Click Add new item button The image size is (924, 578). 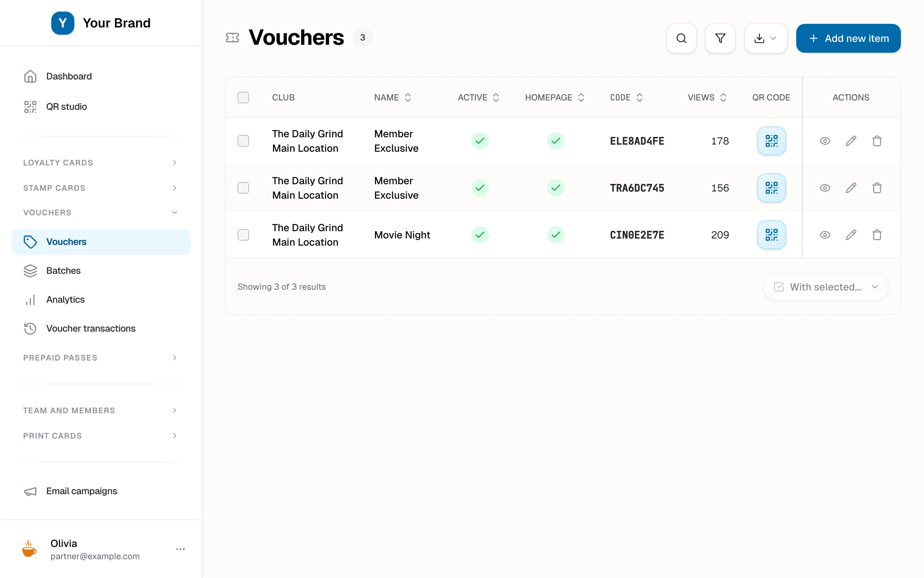848,38
